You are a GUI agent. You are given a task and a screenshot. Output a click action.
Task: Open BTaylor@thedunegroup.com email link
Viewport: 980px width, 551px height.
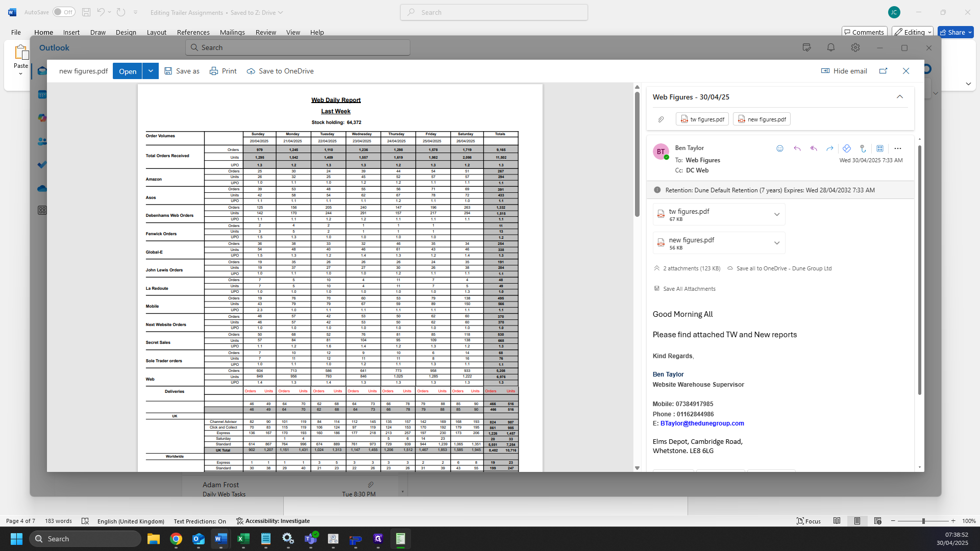pyautogui.click(x=702, y=423)
